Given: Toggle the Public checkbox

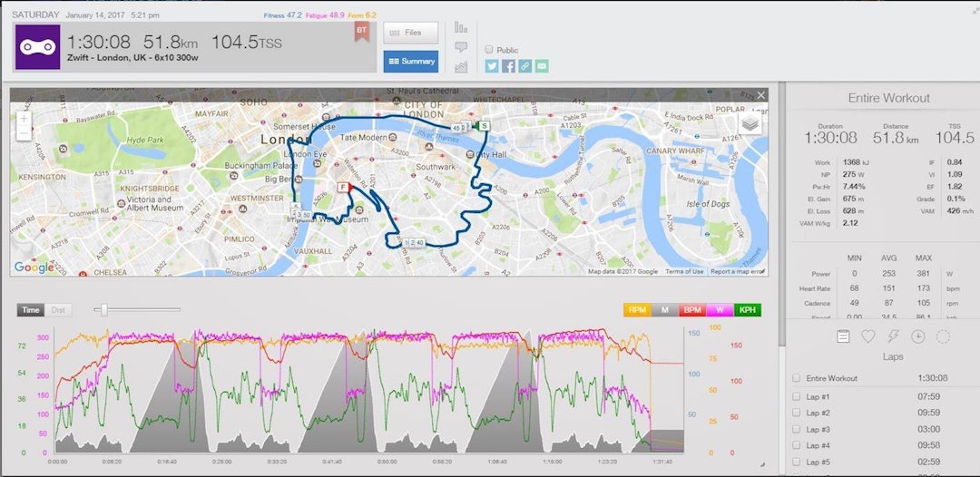Looking at the screenshot, I should tap(489, 49).
